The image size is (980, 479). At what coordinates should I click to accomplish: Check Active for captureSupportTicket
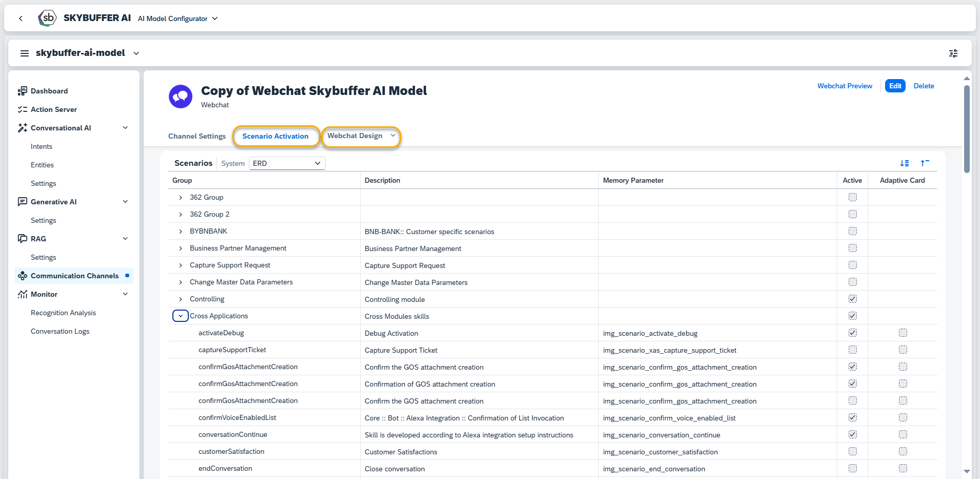click(x=852, y=350)
